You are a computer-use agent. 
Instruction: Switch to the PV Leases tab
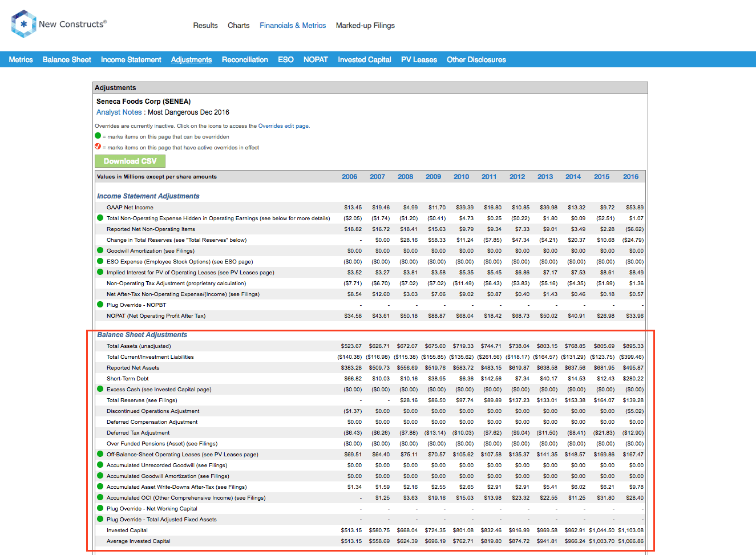[x=419, y=60]
